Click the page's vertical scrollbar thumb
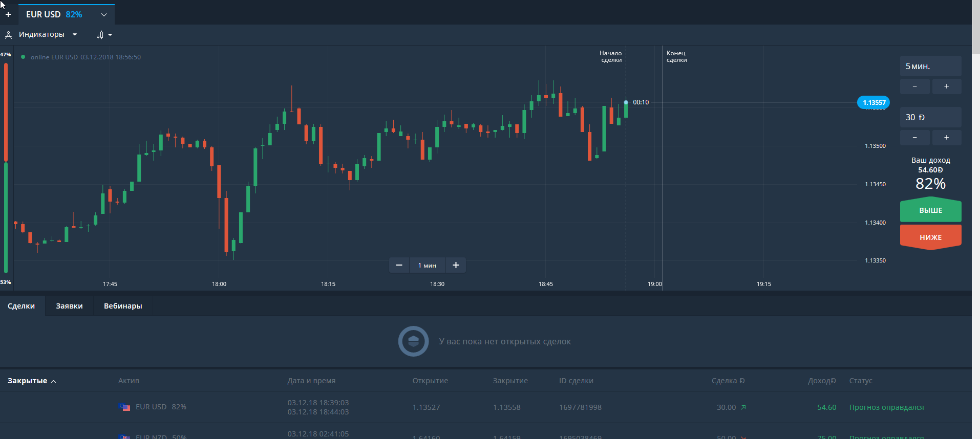Image resolution: width=980 pixels, height=439 pixels. point(976,27)
